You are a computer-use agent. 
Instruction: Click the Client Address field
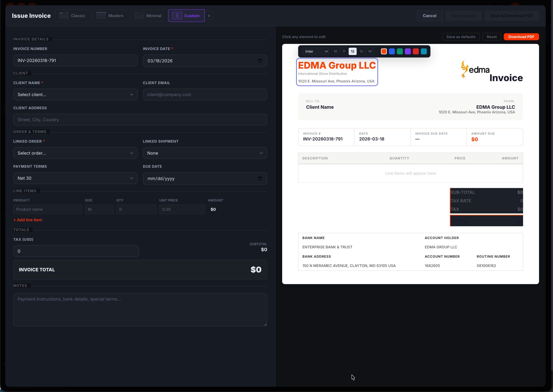pyautogui.click(x=140, y=120)
